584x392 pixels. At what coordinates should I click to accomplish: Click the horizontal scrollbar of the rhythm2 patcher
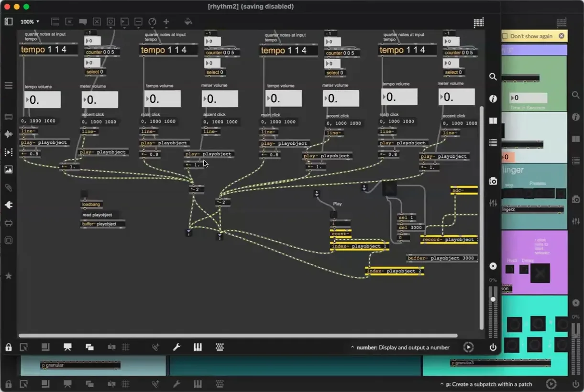(x=237, y=336)
